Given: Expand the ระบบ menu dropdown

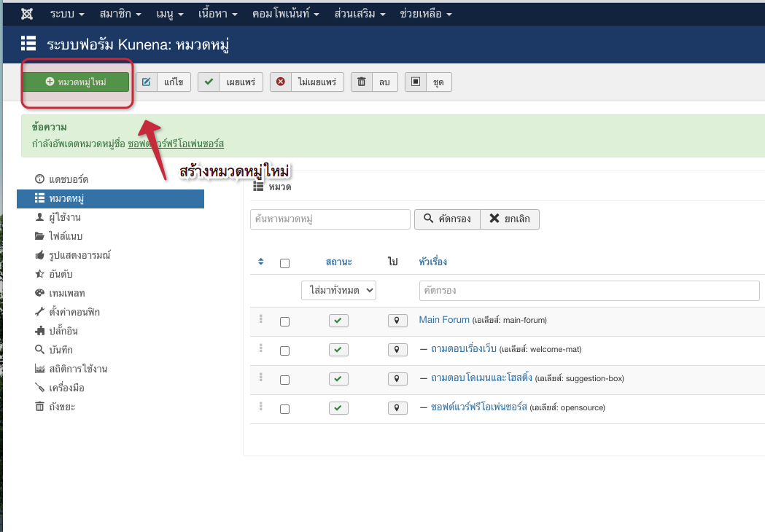Looking at the screenshot, I should [67, 14].
